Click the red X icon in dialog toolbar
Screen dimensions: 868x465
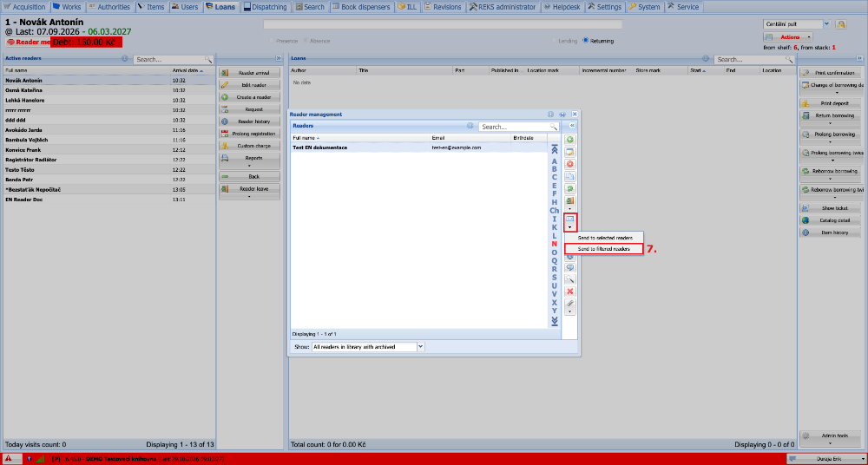(569, 291)
